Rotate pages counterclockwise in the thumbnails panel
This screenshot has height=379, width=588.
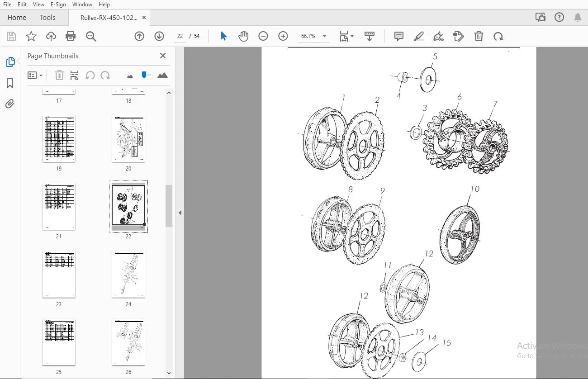tap(90, 76)
